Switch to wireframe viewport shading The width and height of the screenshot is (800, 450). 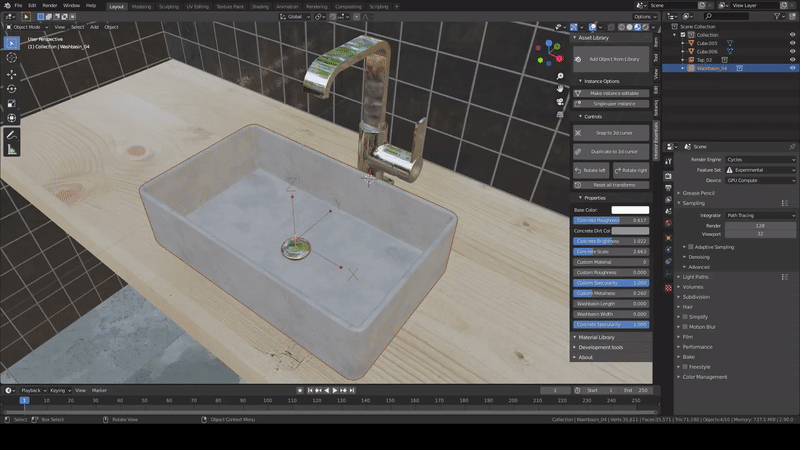click(621, 27)
